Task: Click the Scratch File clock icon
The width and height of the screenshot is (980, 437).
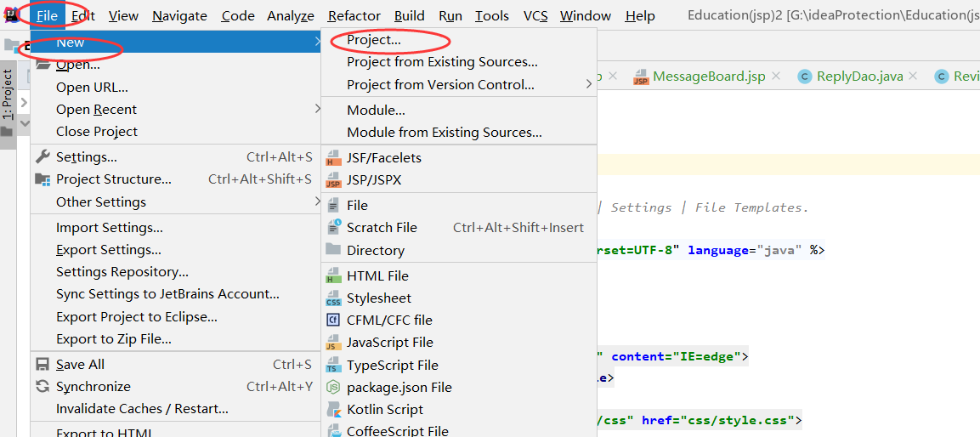Action: 334,228
